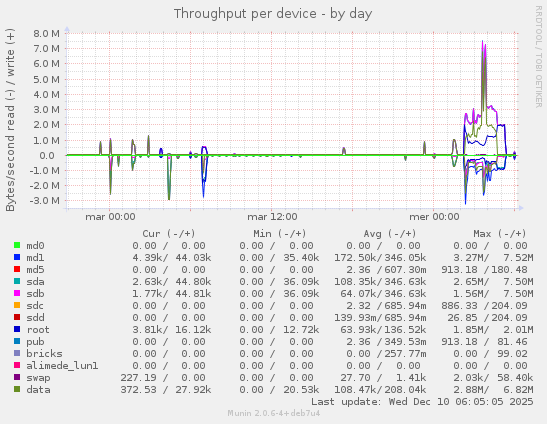The width and height of the screenshot is (547, 424).
Task: Click the tall write spike peak near 7.5 M
Action: pos(483,41)
